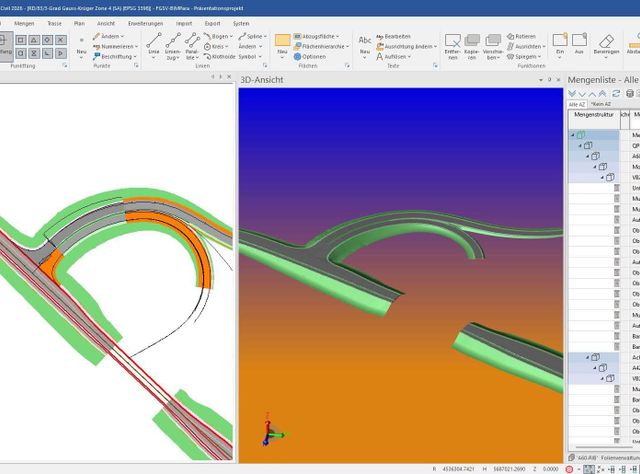Viewport: 640px width, 474px height.
Task: Click the Bereinigen eraser icon
Action: [x=606, y=45]
